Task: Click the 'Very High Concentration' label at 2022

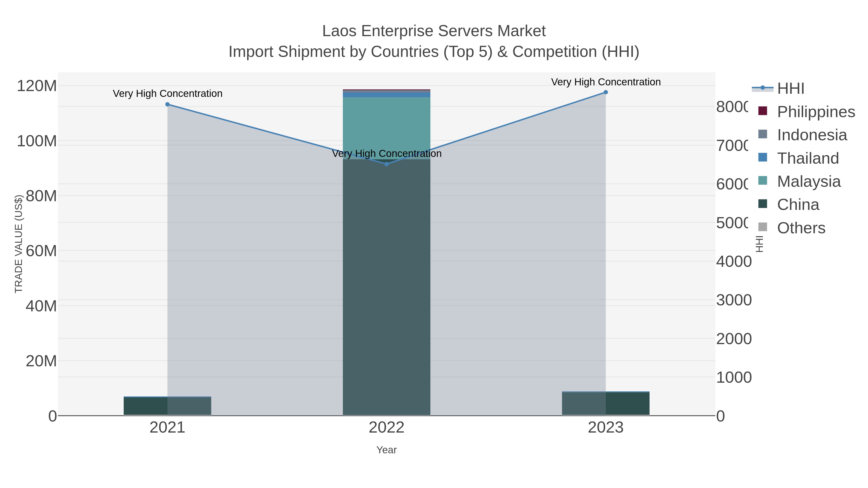Action: point(387,154)
